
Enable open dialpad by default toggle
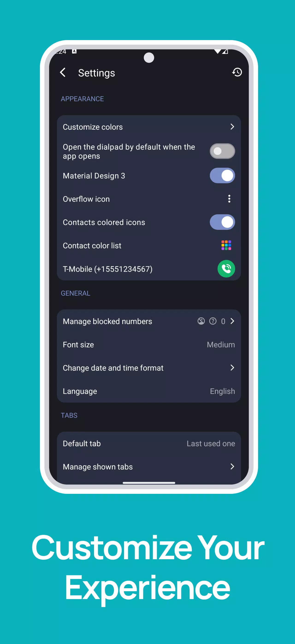(222, 151)
